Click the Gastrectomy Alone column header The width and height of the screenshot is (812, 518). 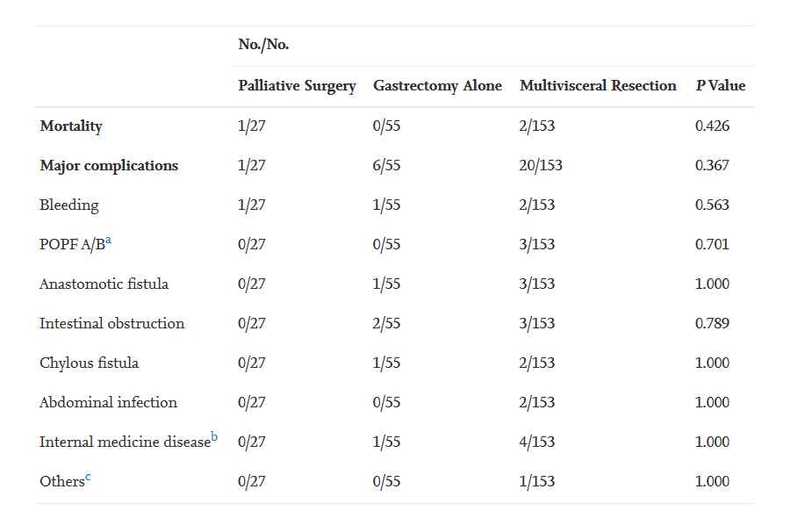click(437, 86)
